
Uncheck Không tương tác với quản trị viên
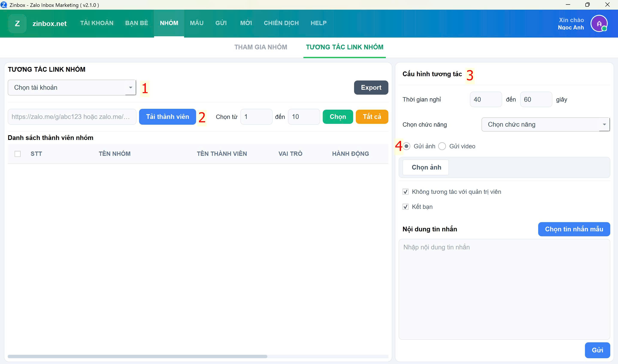tap(406, 192)
